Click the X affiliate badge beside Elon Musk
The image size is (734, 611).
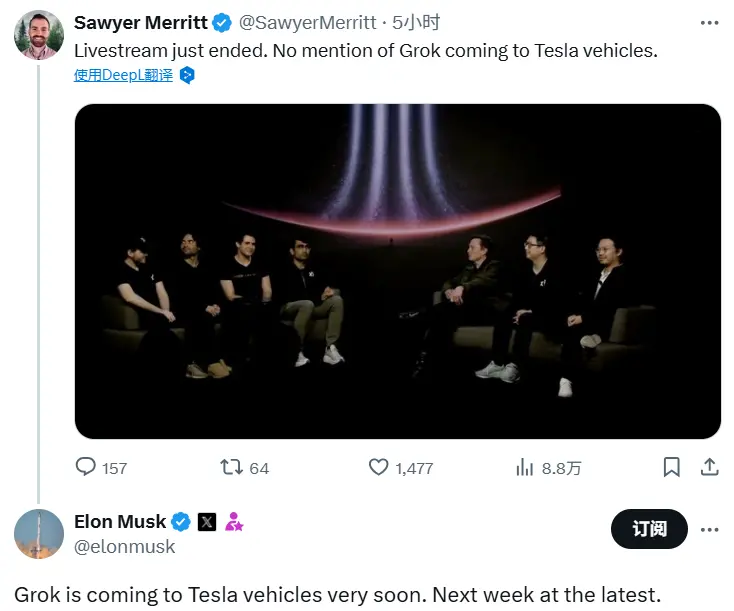pyautogui.click(x=207, y=522)
